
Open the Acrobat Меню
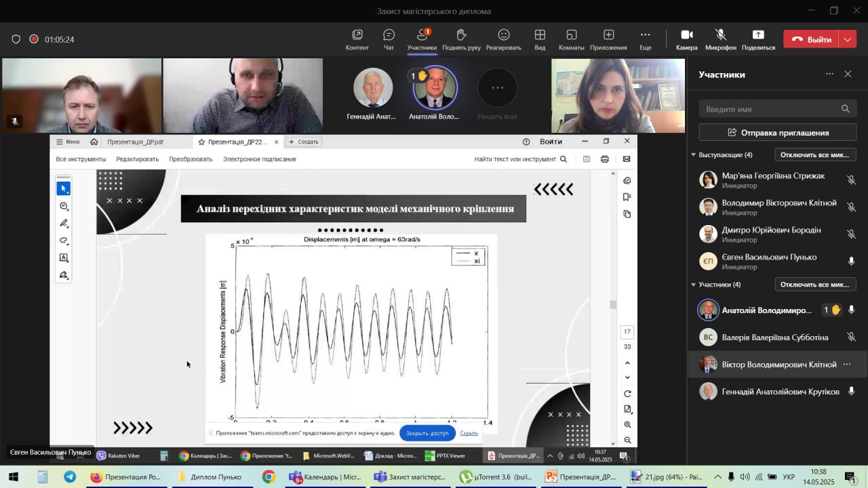coord(68,142)
